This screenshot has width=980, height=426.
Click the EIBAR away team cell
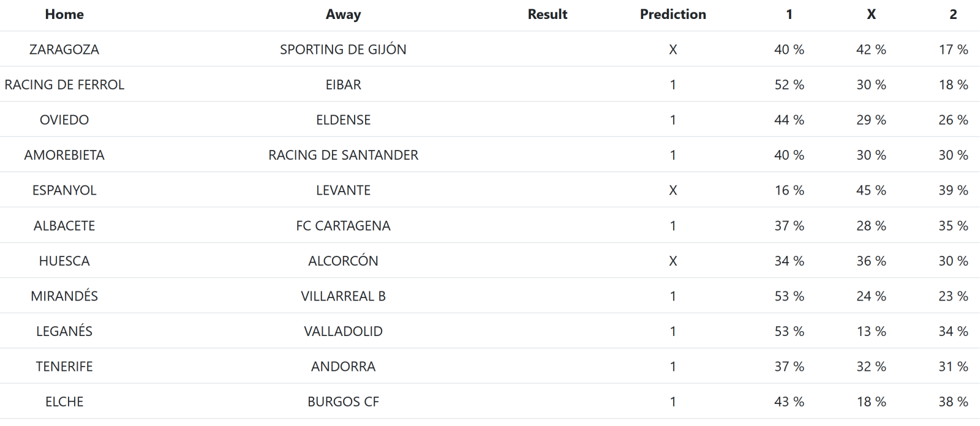click(x=343, y=85)
